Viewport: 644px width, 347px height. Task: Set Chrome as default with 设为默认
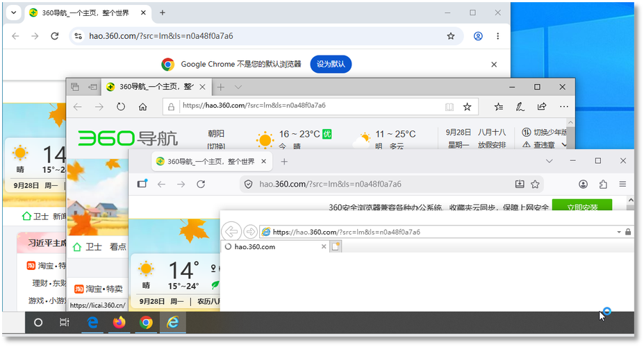click(331, 64)
